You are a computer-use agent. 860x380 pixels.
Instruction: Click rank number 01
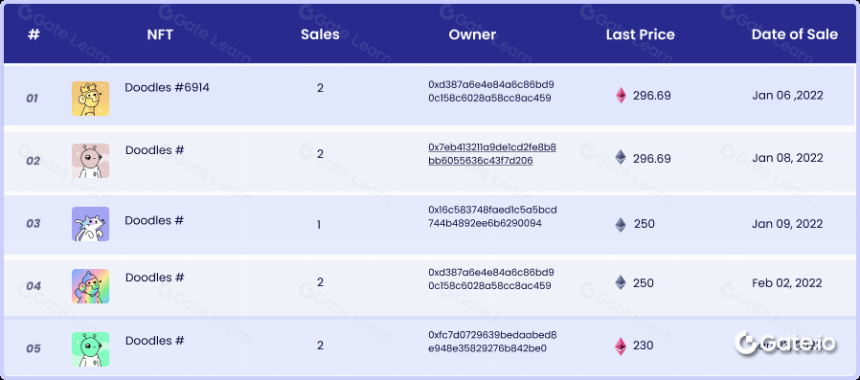point(32,99)
